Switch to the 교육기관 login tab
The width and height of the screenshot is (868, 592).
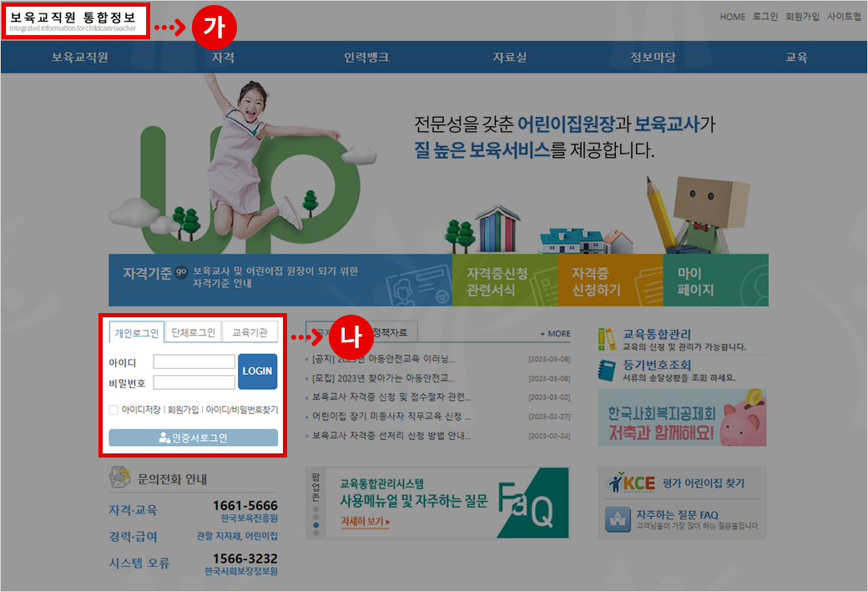(250, 332)
